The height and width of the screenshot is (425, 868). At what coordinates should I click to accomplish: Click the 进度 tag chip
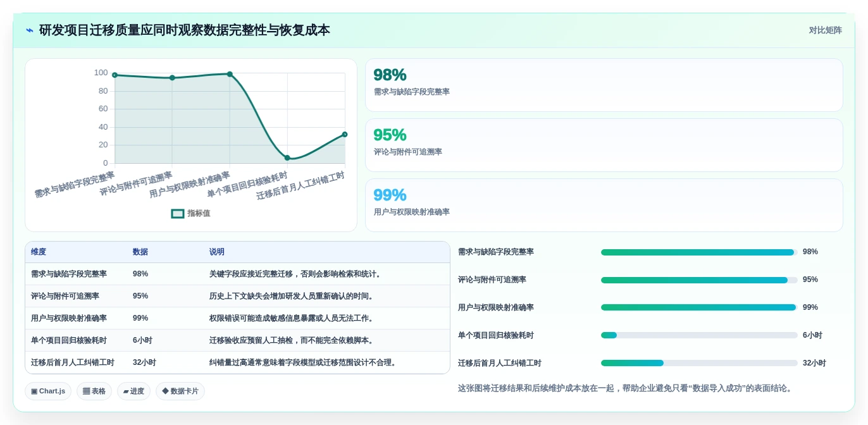[133, 391]
